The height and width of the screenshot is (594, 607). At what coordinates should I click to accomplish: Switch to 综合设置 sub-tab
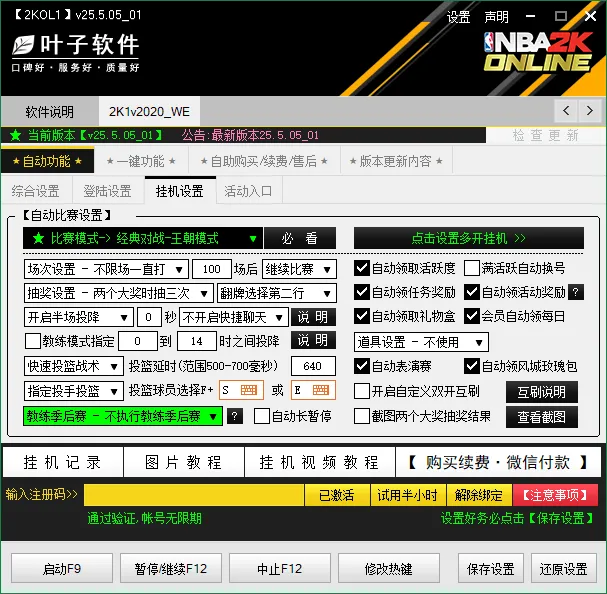[36, 191]
